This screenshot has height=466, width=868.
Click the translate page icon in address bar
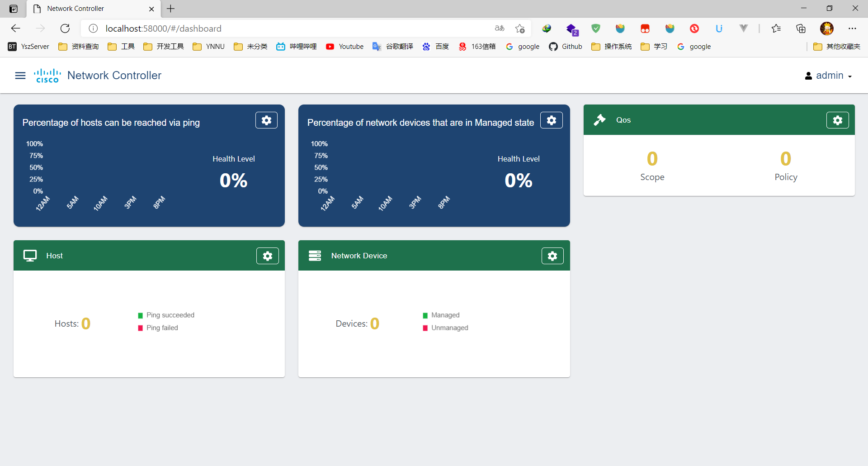point(500,29)
